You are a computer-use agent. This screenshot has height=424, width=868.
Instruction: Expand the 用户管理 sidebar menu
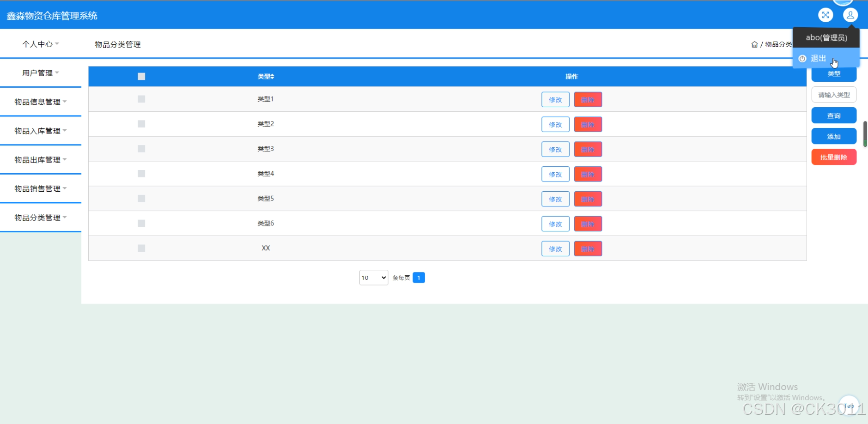tap(41, 73)
